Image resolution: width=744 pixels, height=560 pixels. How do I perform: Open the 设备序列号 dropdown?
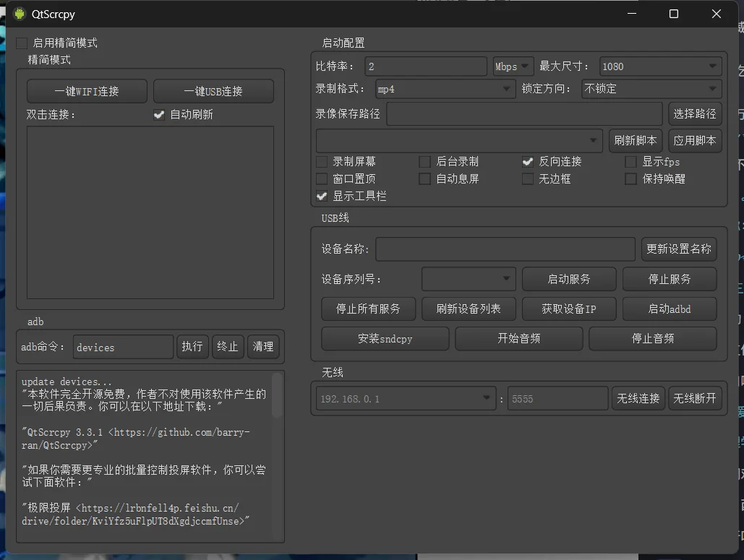pyautogui.click(x=469, y=279)
